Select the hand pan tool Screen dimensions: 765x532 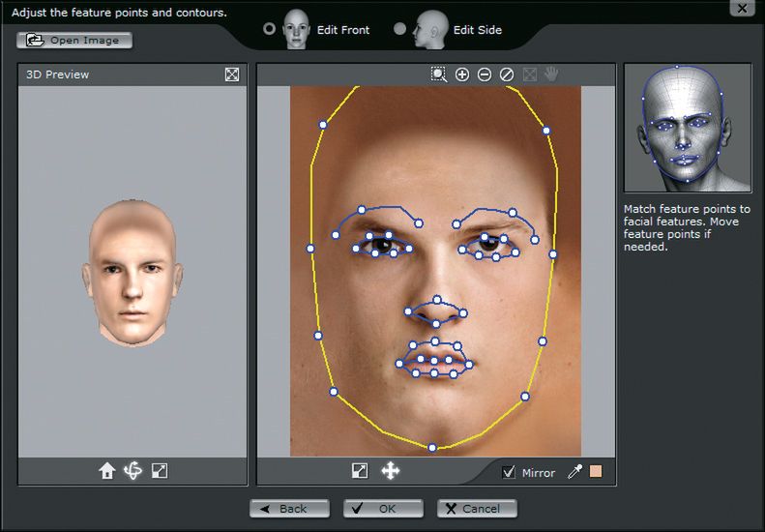click(551, 74)
